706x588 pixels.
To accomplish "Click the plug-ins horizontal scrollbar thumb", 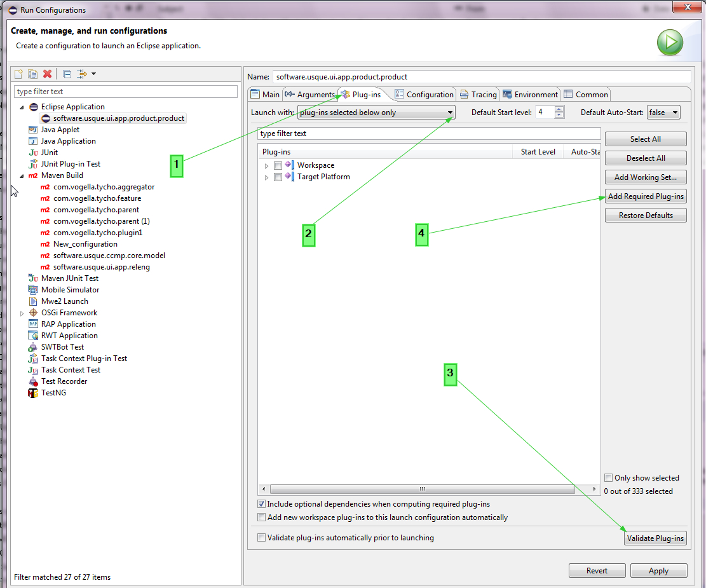I will pyautogui.click(x=423, y=489).
